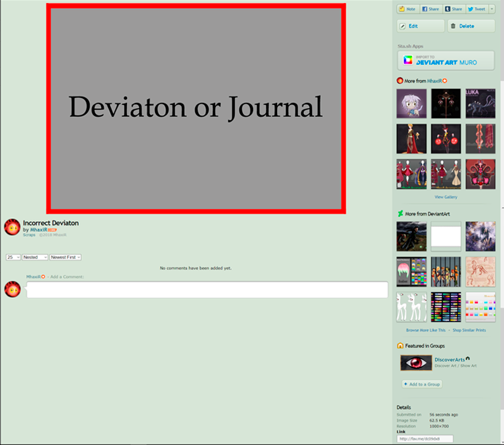Open the 25 comments-per-page dropdown

click(x=13, y=257)
